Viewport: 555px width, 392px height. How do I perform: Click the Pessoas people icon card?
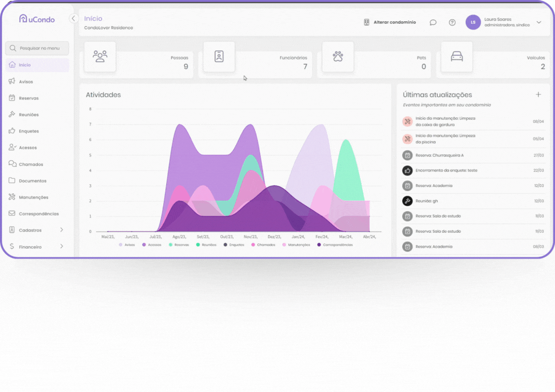tap(100, 57)
